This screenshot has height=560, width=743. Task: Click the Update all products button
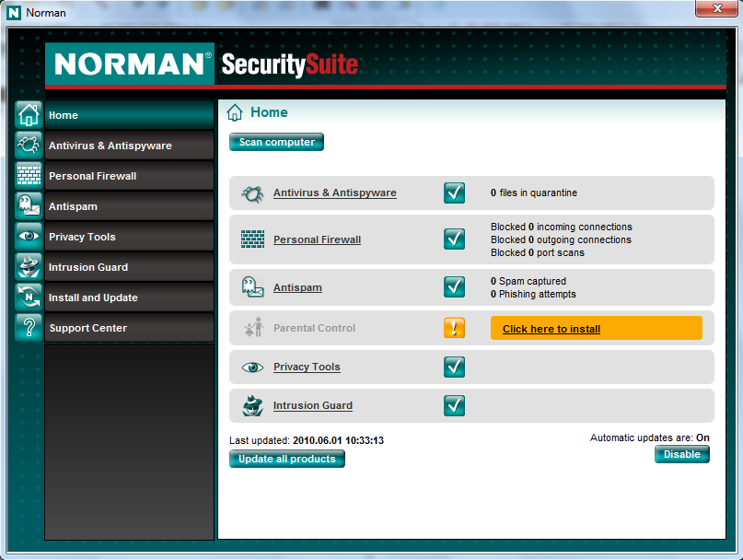[287, 459]
